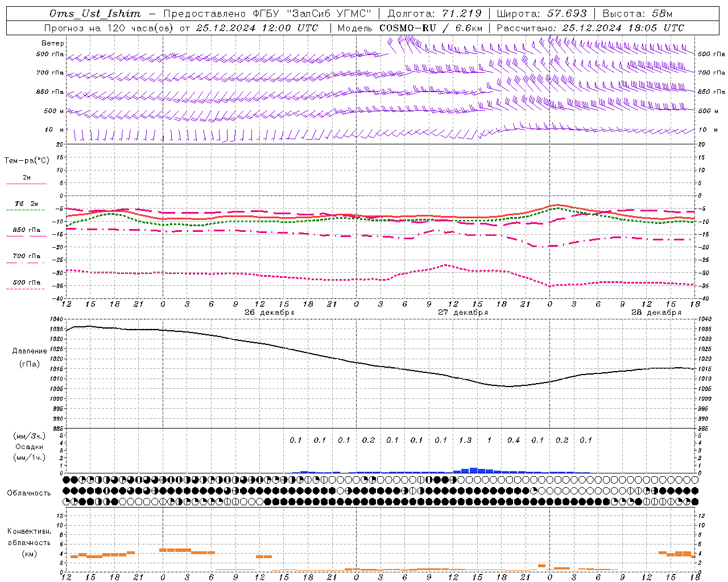Select the latitude value Широта: 57.693
The width and height of the screenshot is (728, 582).
541,14
